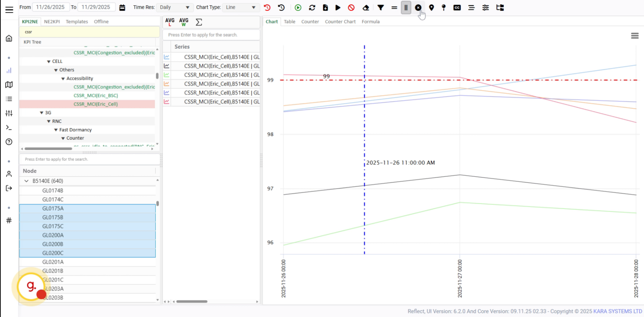Viewport: 644px width, 317px height.
Task: Select node GL0201A in the list
Action: tap(53, 262)
